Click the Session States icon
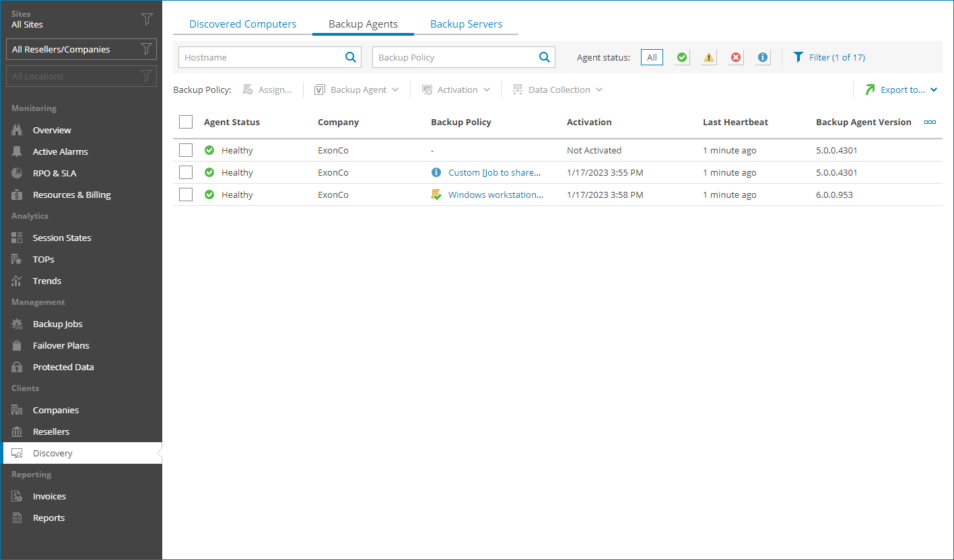Viewport: 954px width, 560px height. coord(18,238)
